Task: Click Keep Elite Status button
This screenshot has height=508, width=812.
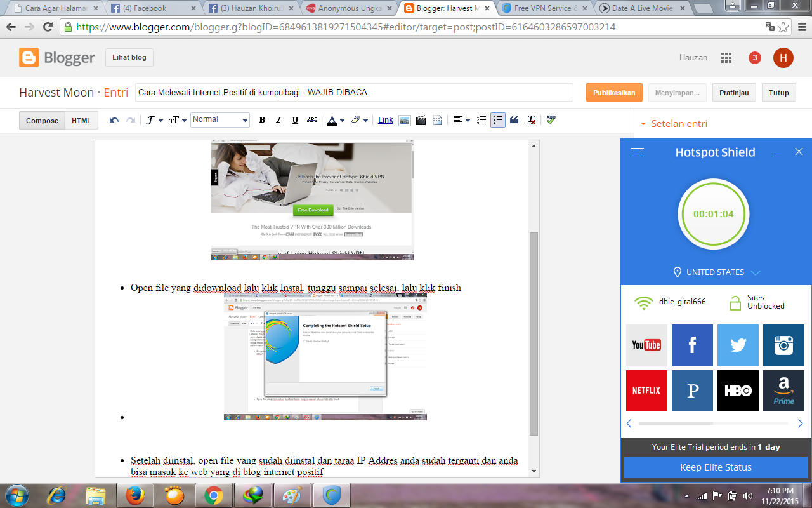Action: tap(716, 467)
